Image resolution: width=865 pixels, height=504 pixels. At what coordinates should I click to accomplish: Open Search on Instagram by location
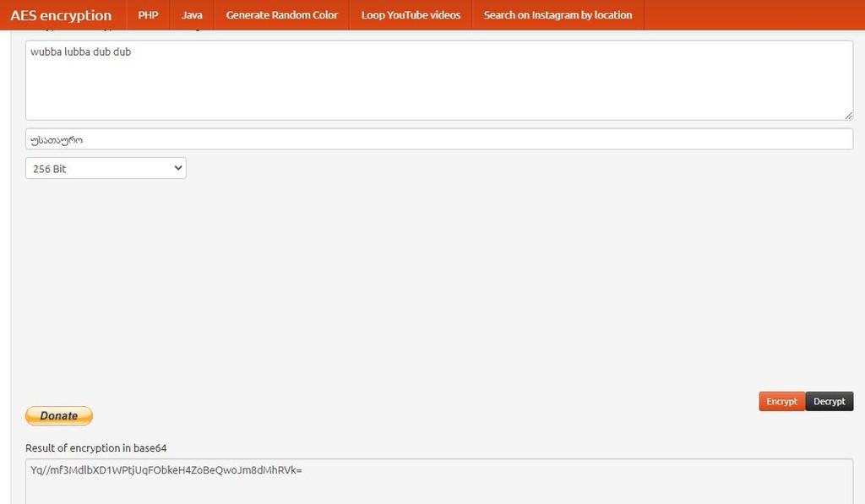click(x=558, y=15)
